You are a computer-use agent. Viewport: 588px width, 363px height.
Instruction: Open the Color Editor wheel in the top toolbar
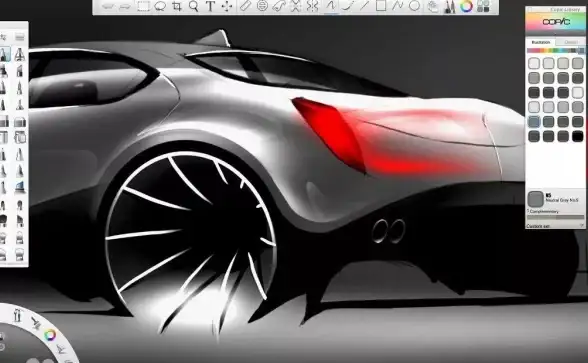click(x=466, y=6)
